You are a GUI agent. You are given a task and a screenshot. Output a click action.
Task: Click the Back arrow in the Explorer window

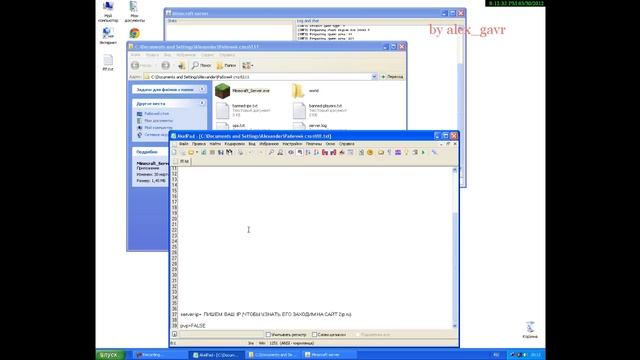tap(135, 65)
